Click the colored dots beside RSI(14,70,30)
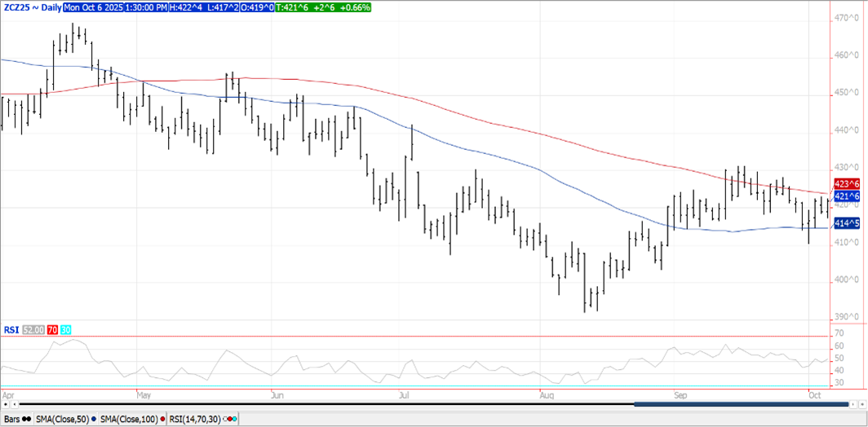Viewport: 868px width, 427px height. click(x=232, y=419)
